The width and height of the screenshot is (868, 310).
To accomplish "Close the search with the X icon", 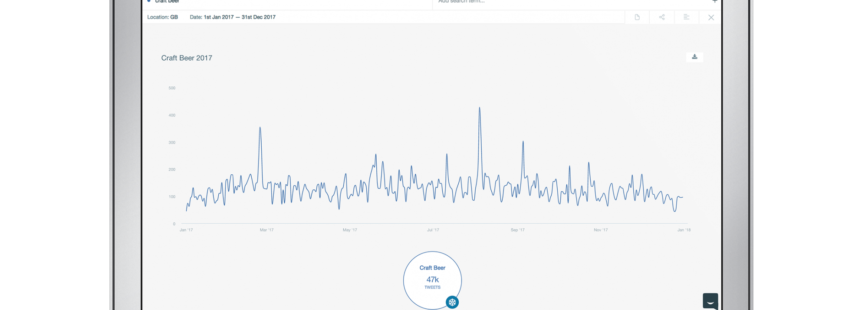I will [711, 17].
